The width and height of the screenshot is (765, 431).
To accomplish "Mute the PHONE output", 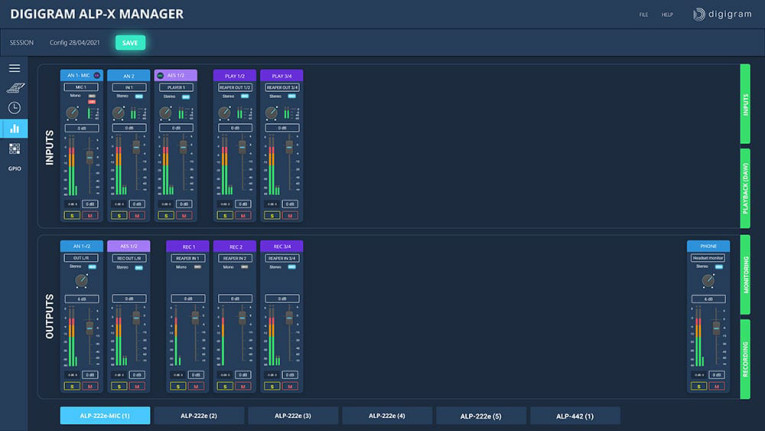I will (x=717, y=386).
